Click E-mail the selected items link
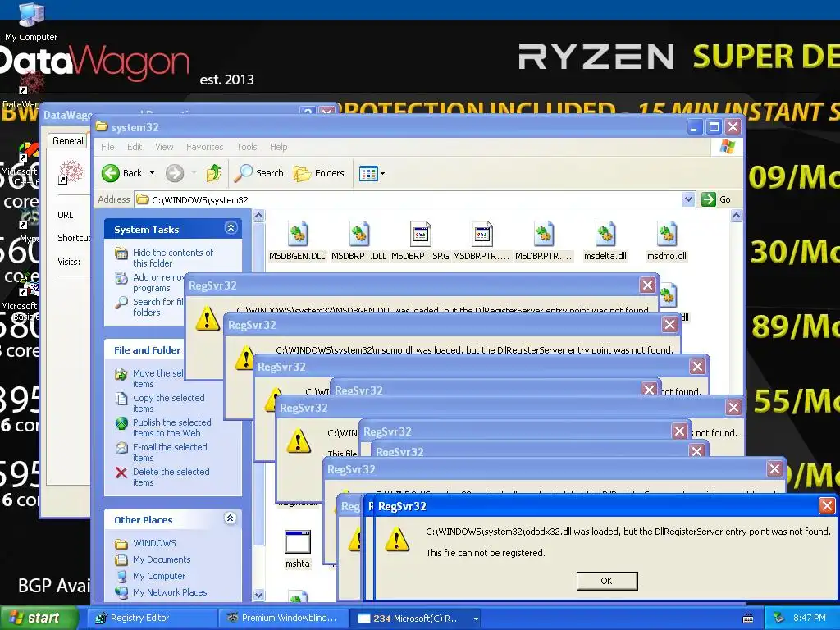840x630 pixels. pos(169,452)
